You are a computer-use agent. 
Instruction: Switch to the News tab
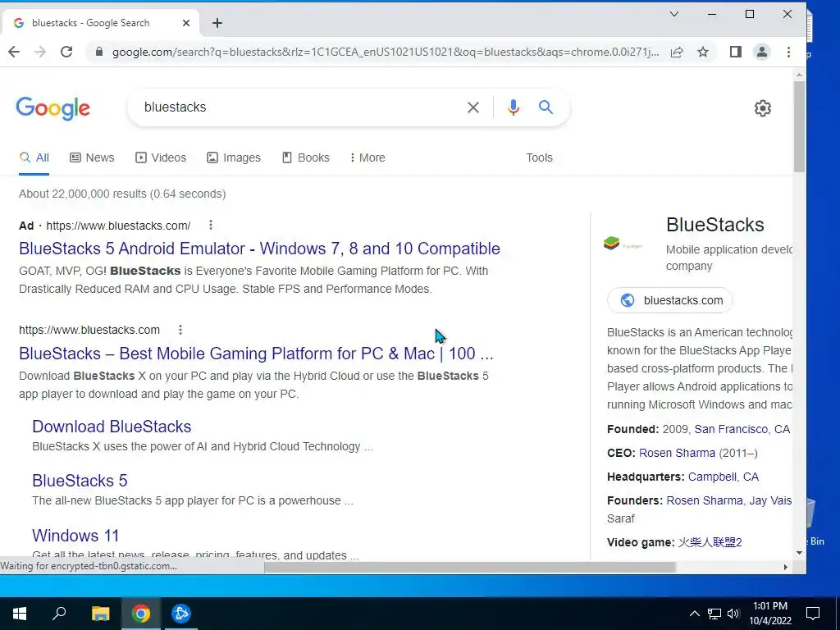click(x=92, y=157)
